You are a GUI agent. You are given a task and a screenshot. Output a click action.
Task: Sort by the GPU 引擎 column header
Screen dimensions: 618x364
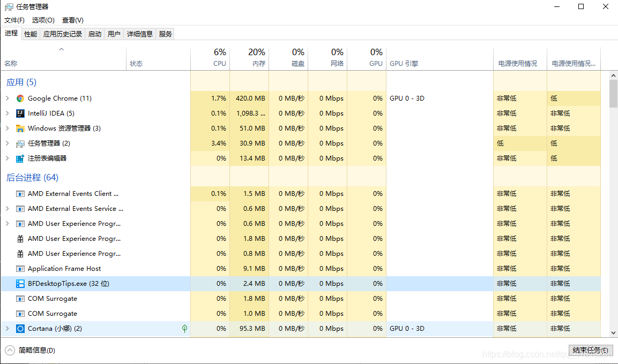coord(440,58)
